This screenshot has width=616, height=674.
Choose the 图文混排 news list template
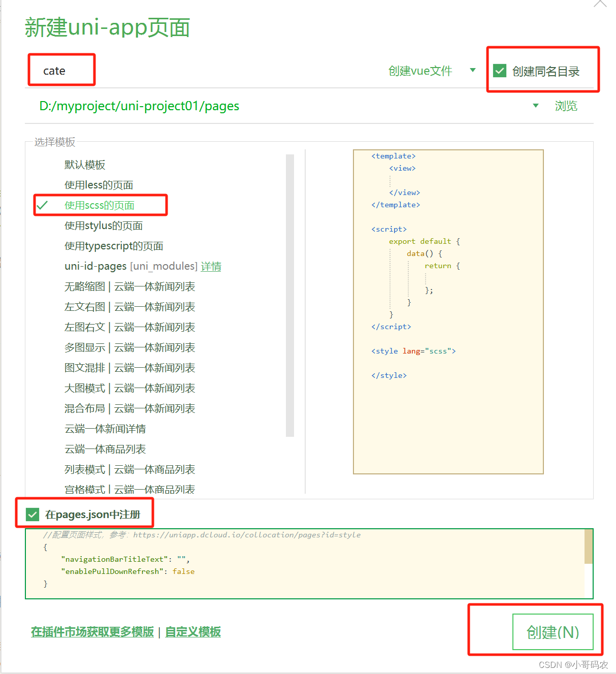pyautogui.click(x=129, y=367)
